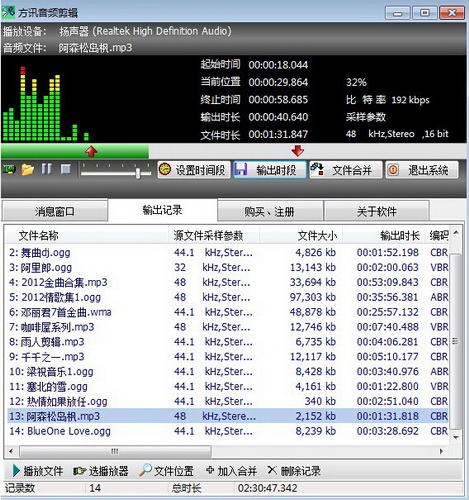Open the 购买、注册 tab
Viewport: 469px width, 500px height.
tap(270, 211)
